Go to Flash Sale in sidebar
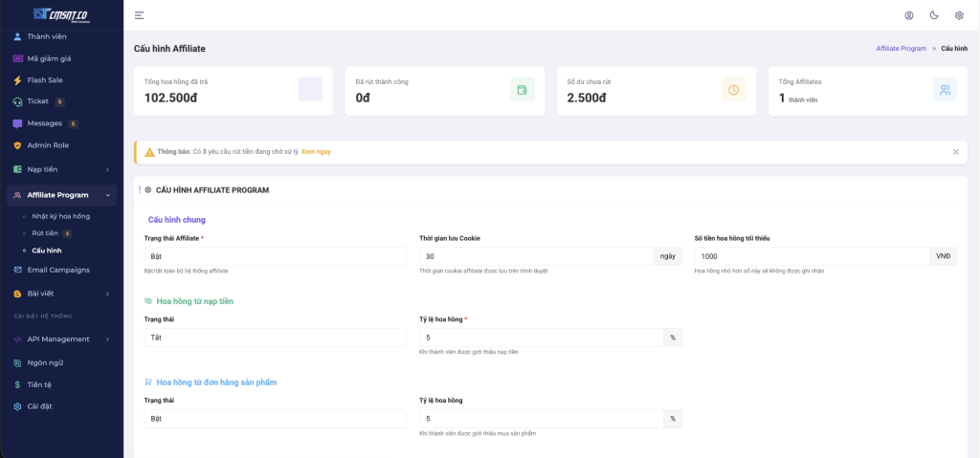980x458 pixels. click(x=45, y=79)
